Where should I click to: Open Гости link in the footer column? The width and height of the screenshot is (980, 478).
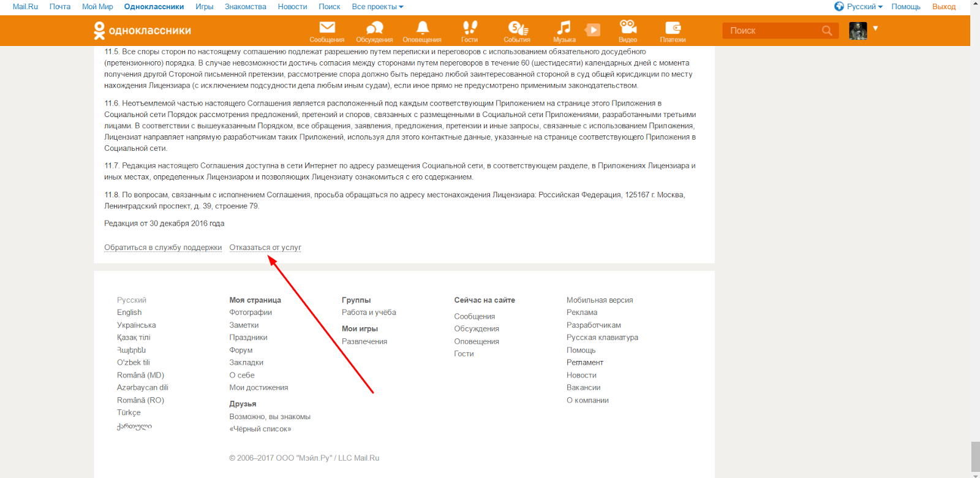(464, 354)
